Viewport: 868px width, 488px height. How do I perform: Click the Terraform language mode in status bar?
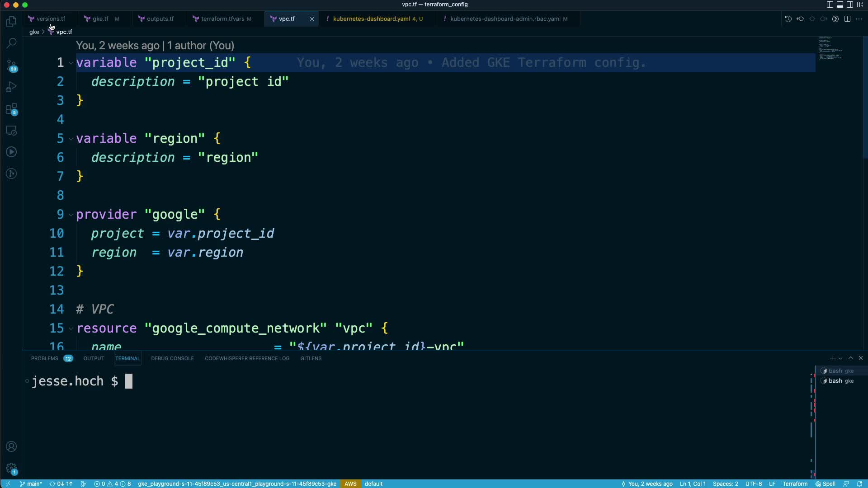point(795,483)
